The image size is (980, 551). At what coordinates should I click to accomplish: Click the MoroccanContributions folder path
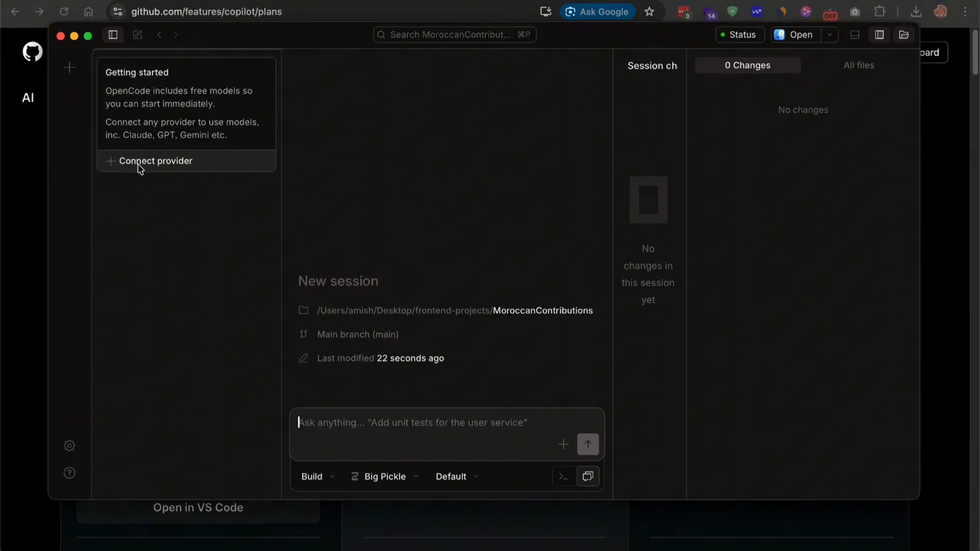pyautogui.click(x=454, y=310)
